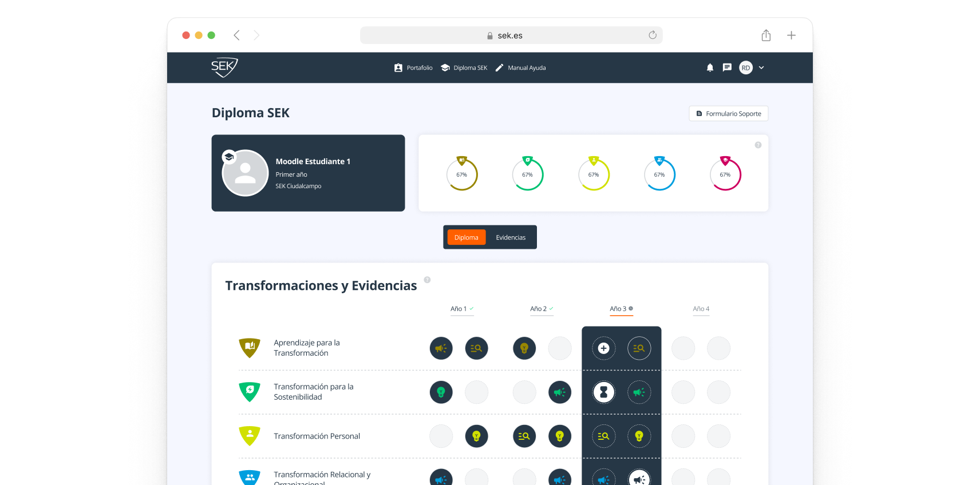Viewport: 980px width, 485px height.
Task: Open Aprendizaje Año 2 lightbulb evidence
Action: coord(524,348)
